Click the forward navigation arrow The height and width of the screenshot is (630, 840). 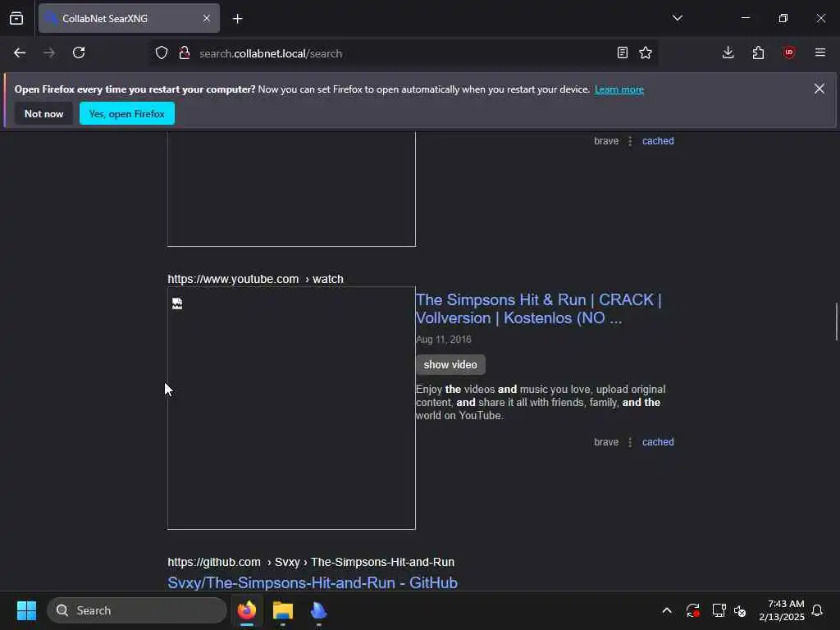[49, 53]
